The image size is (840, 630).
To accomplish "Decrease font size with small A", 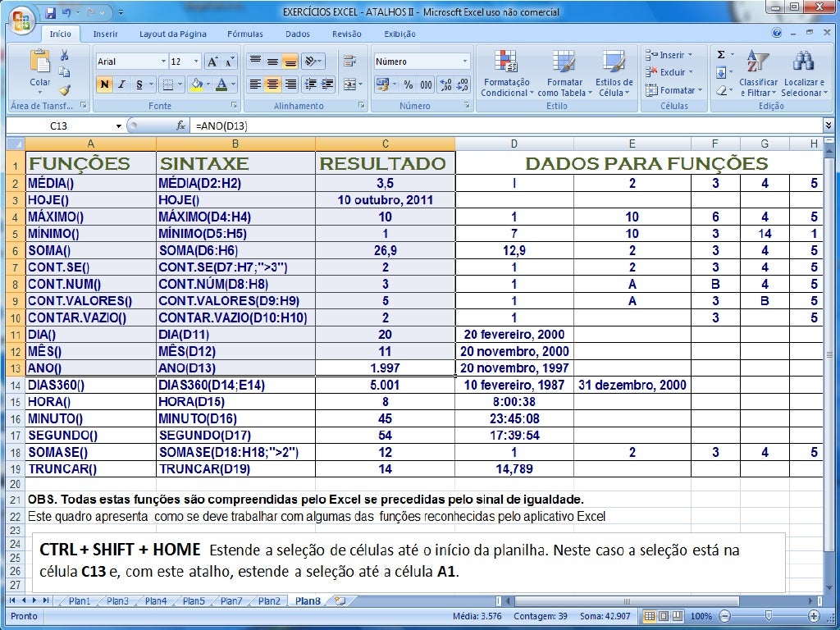I will [x=229, y=62].
